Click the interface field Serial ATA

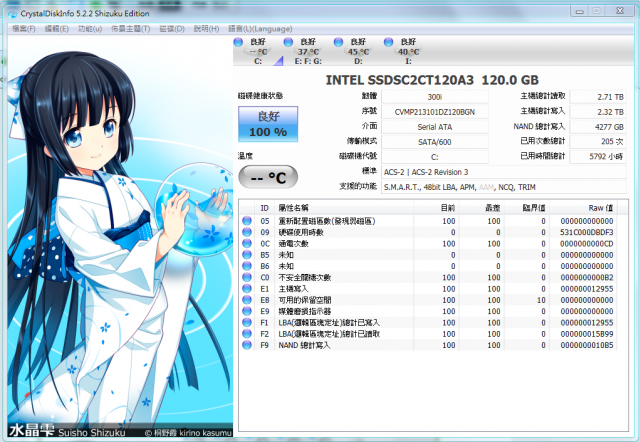(435, 127)
